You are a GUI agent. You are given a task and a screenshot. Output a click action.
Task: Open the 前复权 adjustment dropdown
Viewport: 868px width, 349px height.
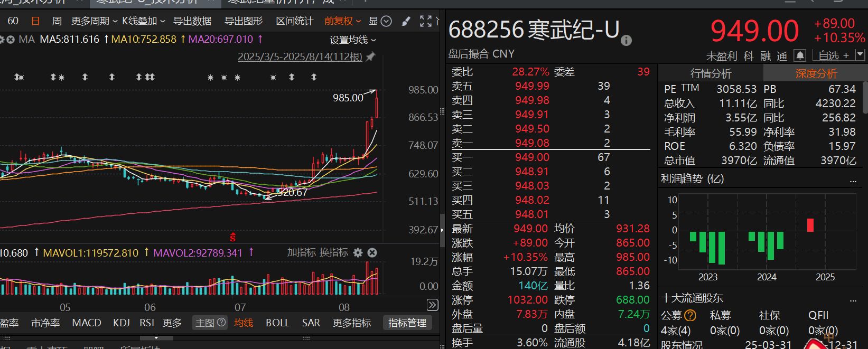point(342,21)
